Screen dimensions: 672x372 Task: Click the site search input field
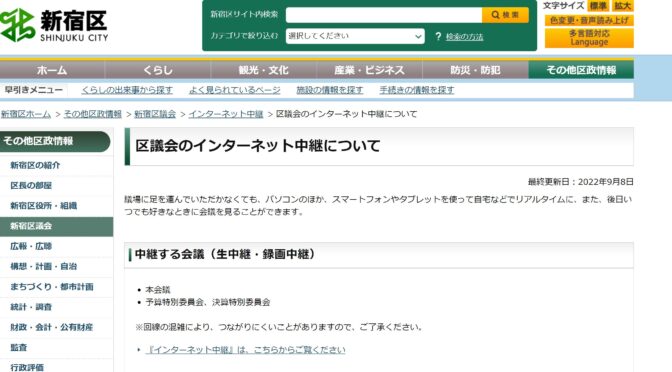[x=384, y=15]
